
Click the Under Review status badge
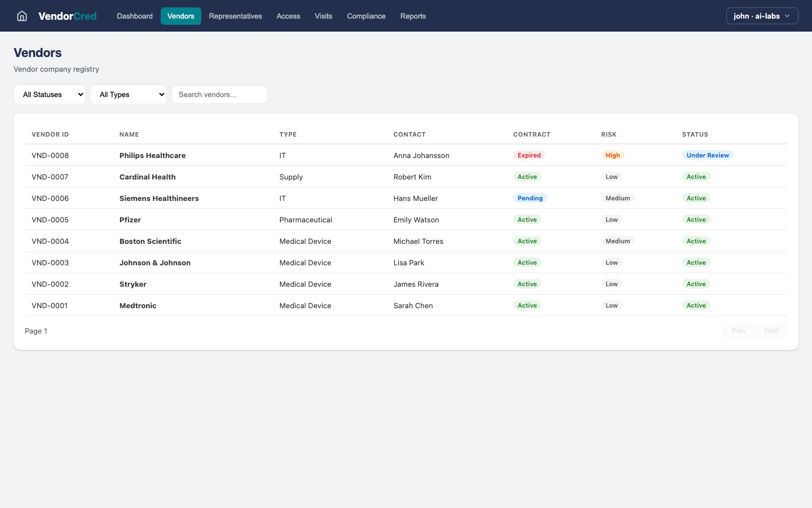pyautogui.click(x=708, y=155)
